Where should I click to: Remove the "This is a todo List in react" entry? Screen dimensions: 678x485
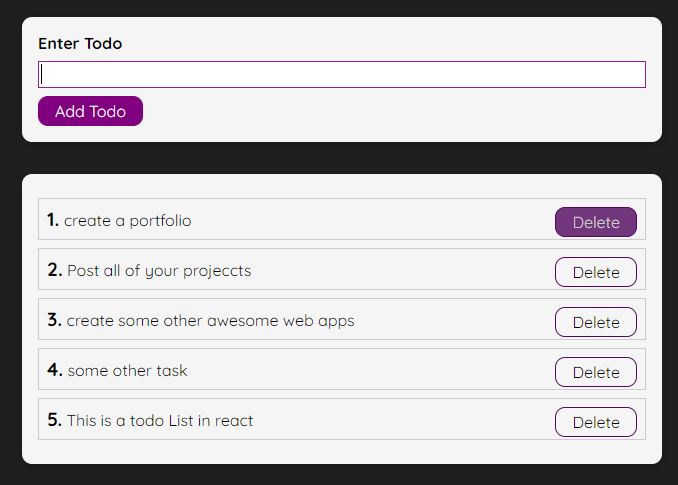click(596, 422)
